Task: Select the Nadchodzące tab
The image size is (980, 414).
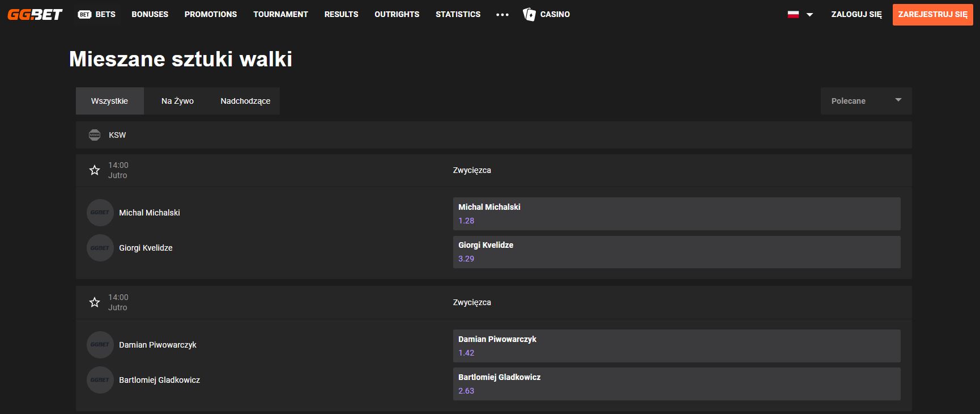Action: coord(245,101)
